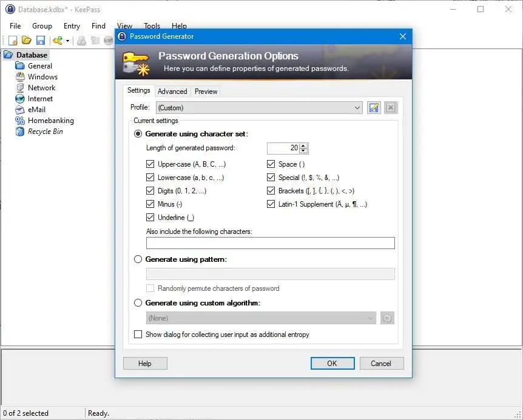Viewport: 523px width, 420px height.
Task: Toggle Digits (0, 1, 2, ...) checkbox
Action: pos(150,191)
